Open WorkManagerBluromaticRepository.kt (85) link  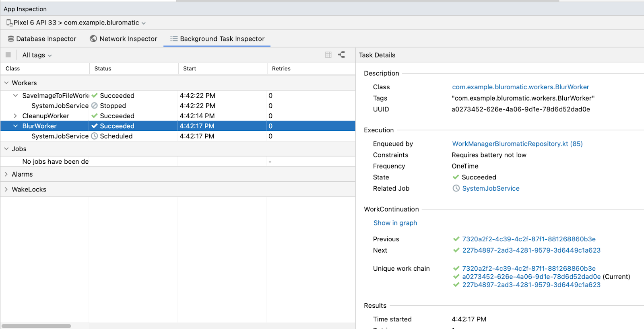[x=517, y=144]
